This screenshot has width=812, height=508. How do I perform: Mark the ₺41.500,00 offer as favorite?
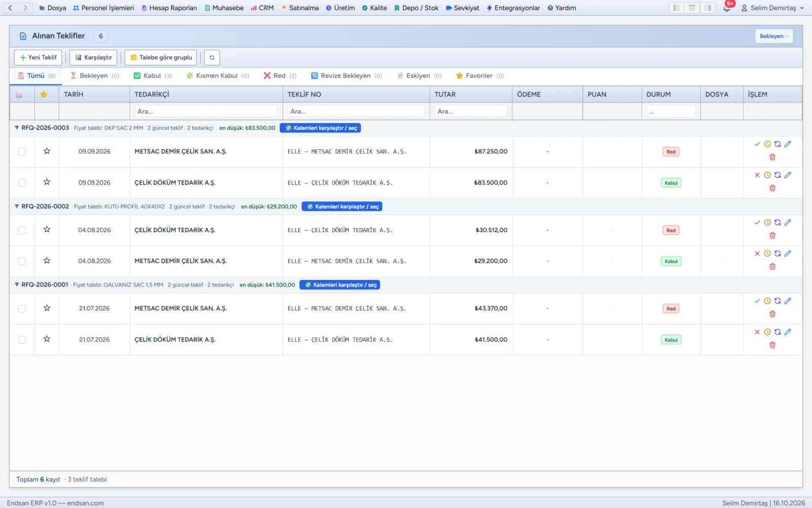pyautogui.click(x=47, y=339)
